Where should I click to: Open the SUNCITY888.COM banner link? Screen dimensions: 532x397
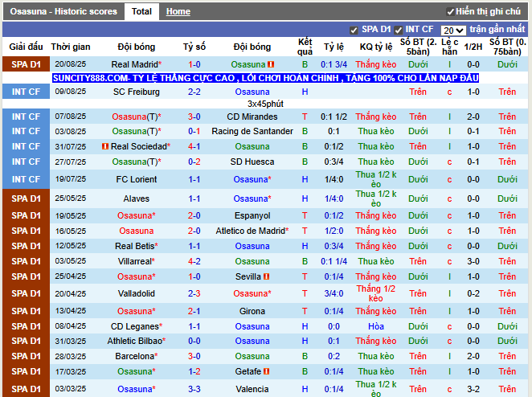(x=265, y=78)
